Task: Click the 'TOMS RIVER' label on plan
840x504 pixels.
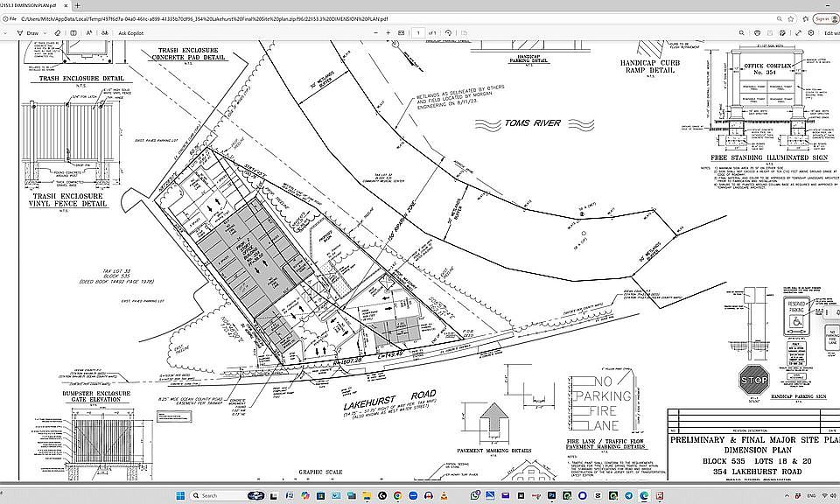Action: [x=533, y=123]
